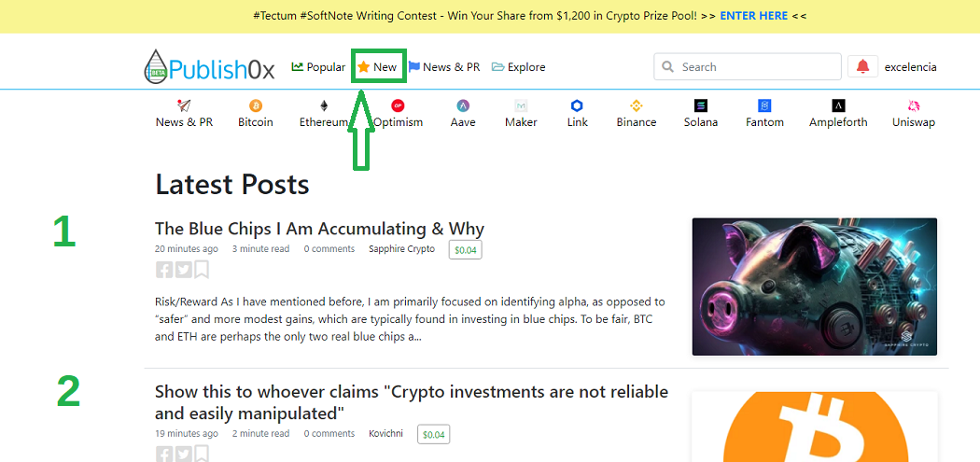The height and width of the screenshot is (462, 980).
Task: Go to News & PR navigation link
Action: click(444, 67)
